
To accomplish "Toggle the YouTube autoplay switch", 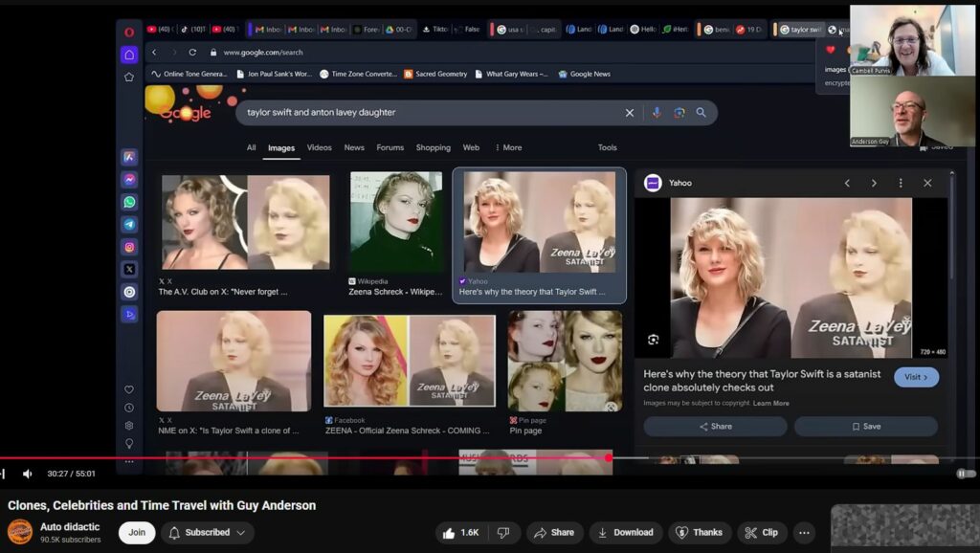I will click(965, 474).
